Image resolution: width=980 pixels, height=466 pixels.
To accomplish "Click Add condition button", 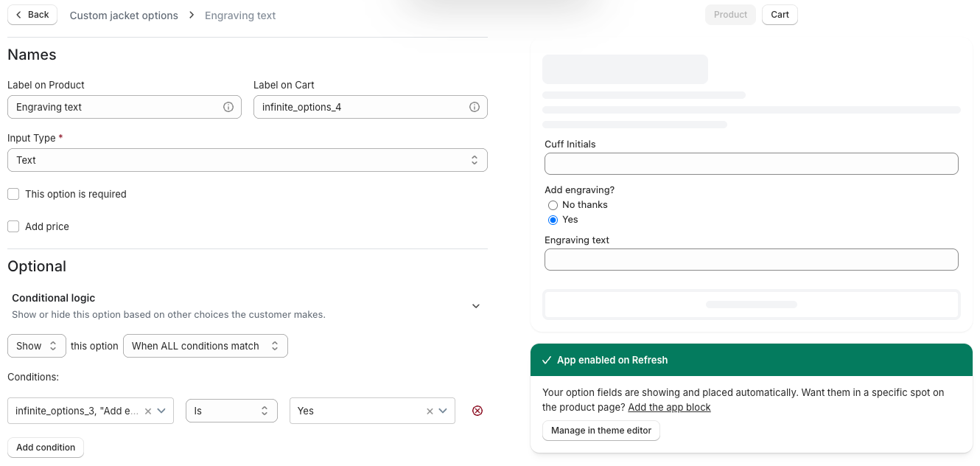I will pyautogui.click(x=46, y=448).
